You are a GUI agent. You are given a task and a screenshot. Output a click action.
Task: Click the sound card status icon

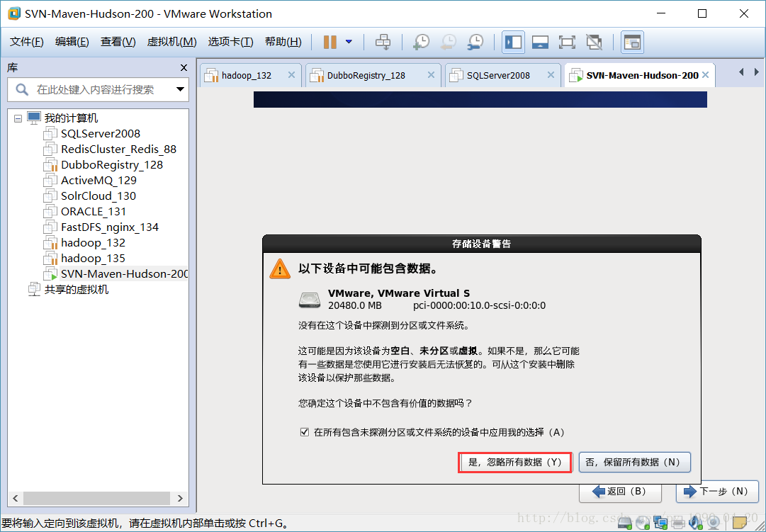pyautogui.click(x=696, y=523)
